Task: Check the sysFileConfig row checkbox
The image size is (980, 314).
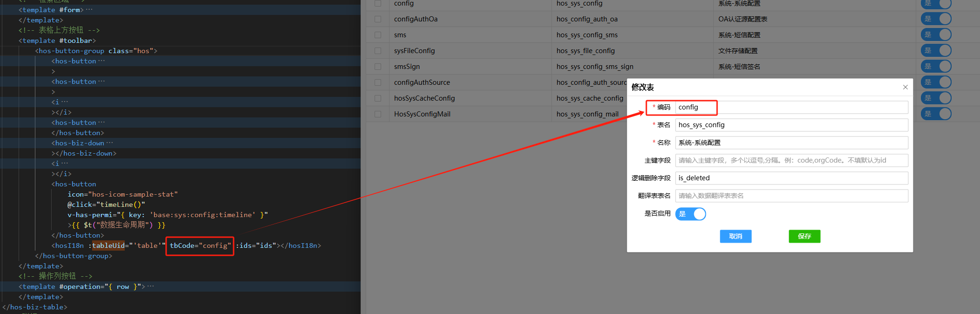Action: tap(378, 51)
